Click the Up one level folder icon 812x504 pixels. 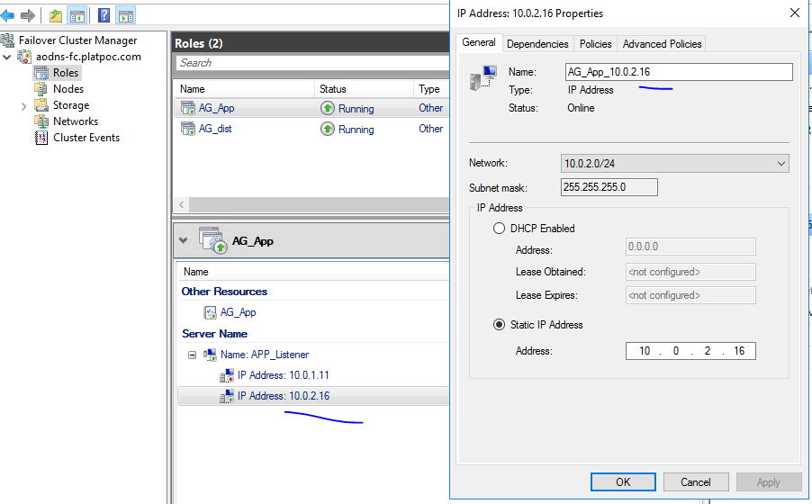56,15
